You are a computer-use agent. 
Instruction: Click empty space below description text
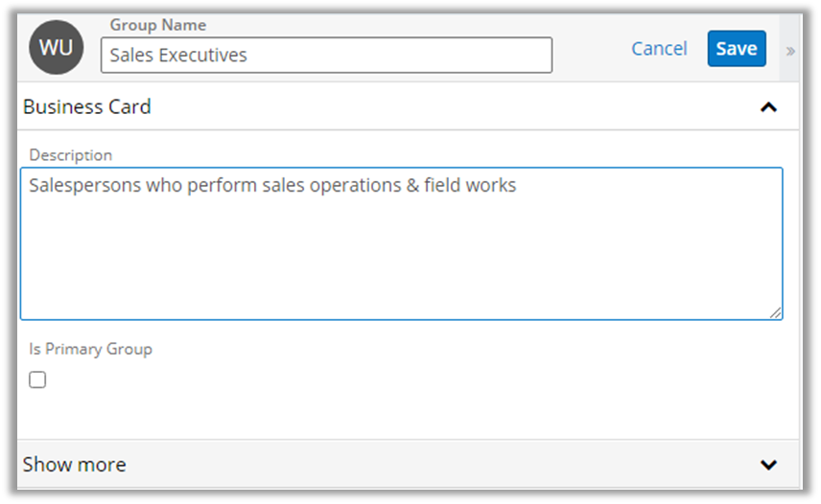point(401,268)
